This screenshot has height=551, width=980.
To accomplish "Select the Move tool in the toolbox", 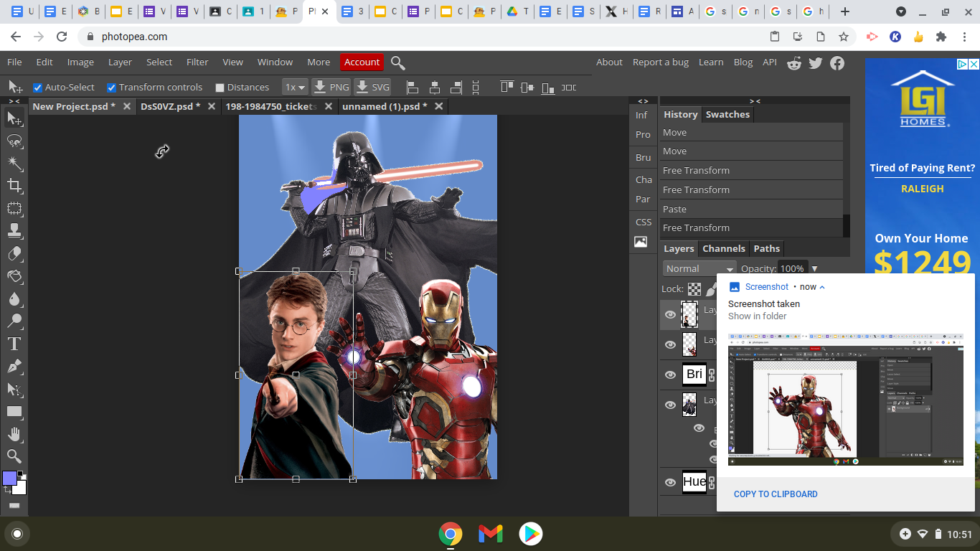I will click(x=14, y=118).
